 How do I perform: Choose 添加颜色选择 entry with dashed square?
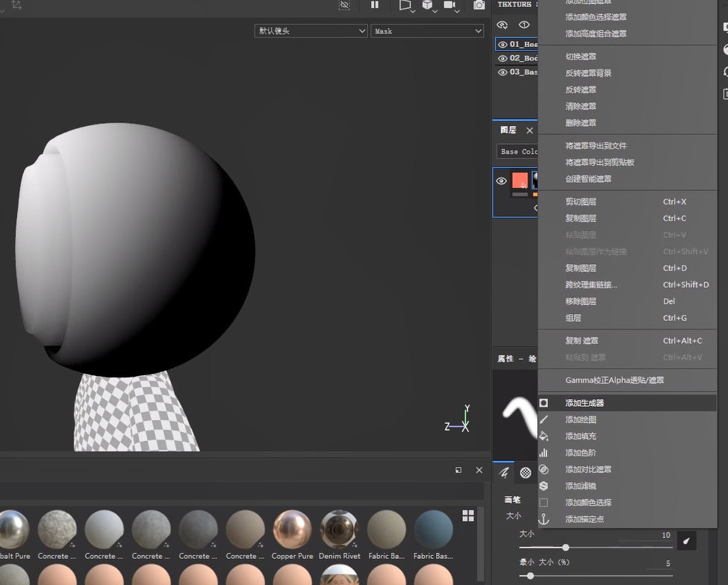click(x=627, y=502)
